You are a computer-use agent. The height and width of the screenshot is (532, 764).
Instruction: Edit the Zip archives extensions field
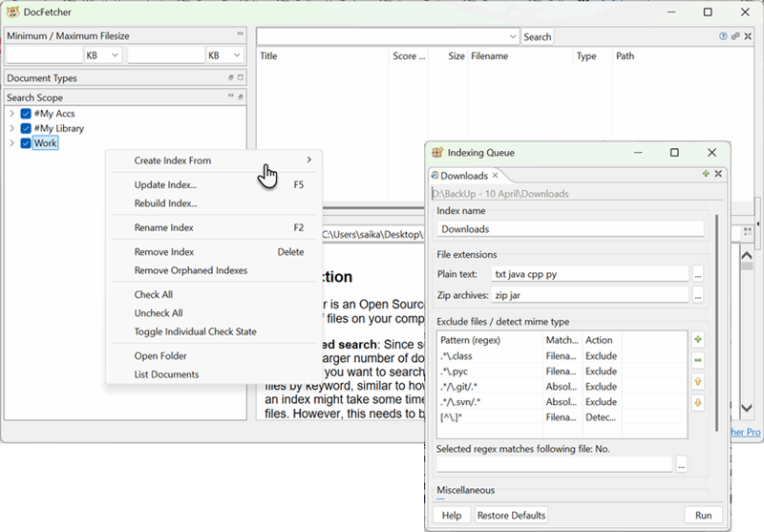[x=590, y=295]
